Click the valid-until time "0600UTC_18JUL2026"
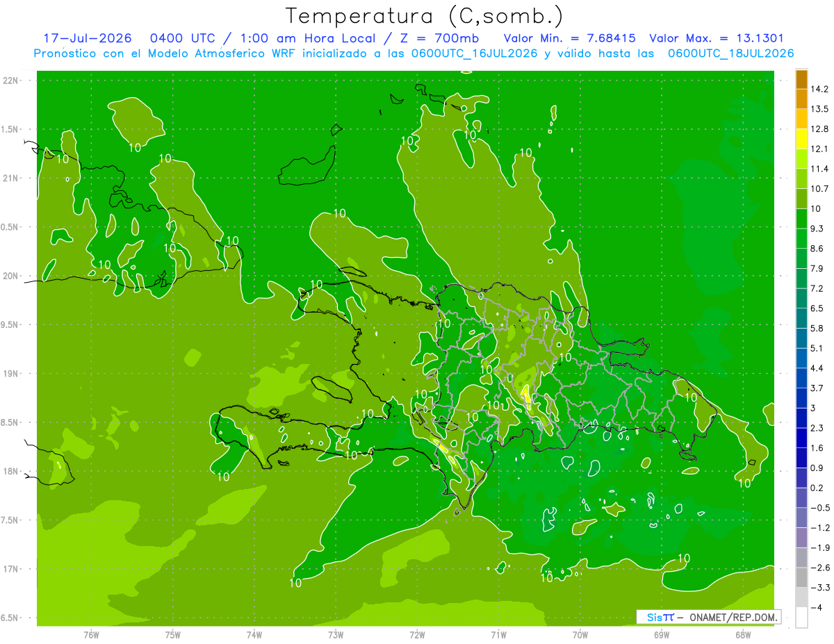This screenshot has height=644, width=834. [x=730, y=53]
